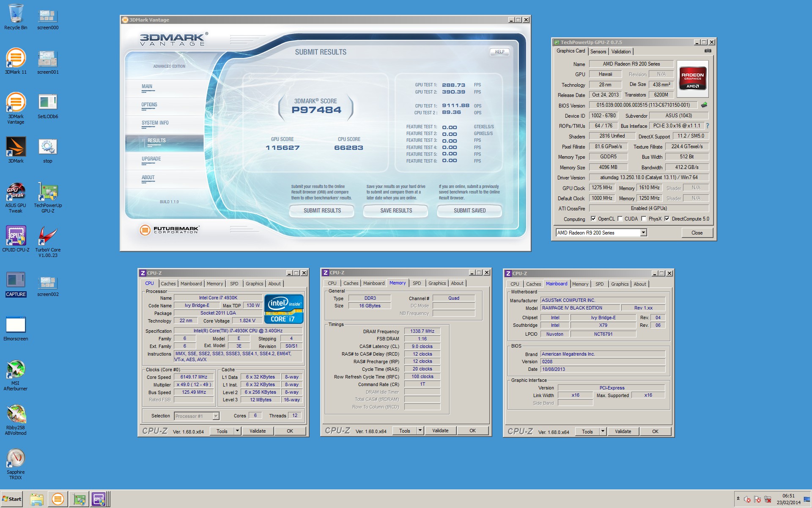Open About tab in left CPU-Z window
The image size is (812, 508).
click(x=274, y=284)
